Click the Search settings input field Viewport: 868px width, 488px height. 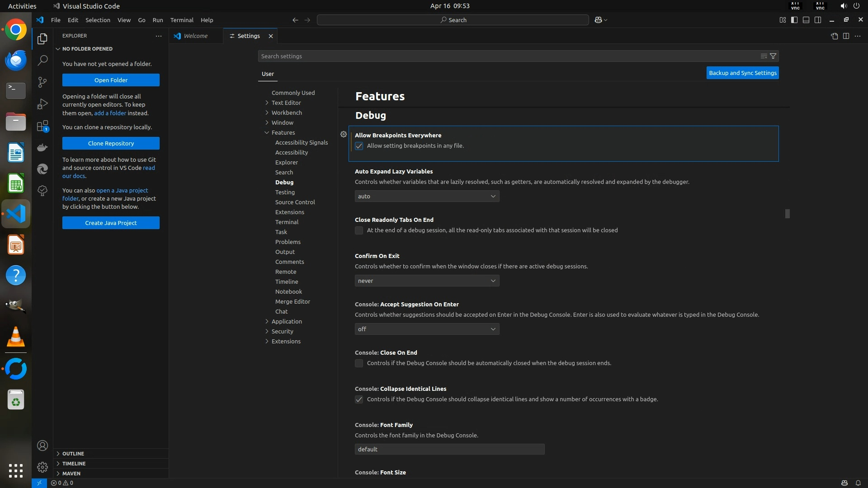506,56
